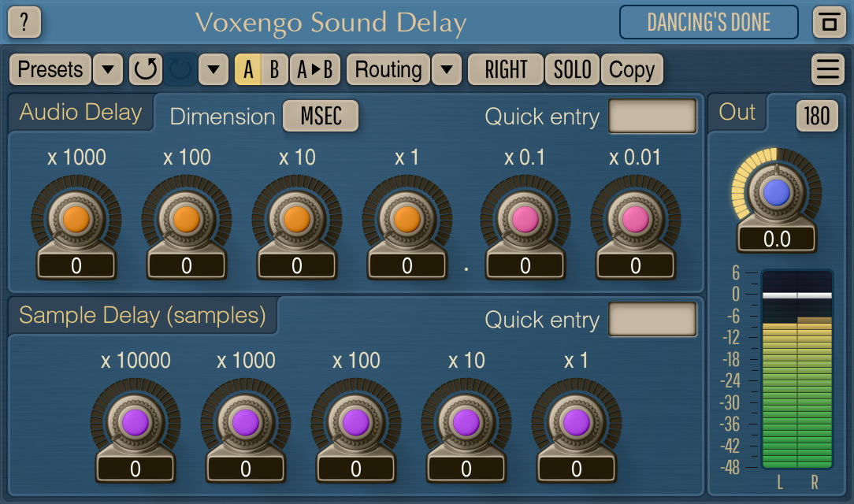The width and height of the screenshot is (854, 504).
Task: Click the value box under Sample x 100
Action: (x=356, y=469)
